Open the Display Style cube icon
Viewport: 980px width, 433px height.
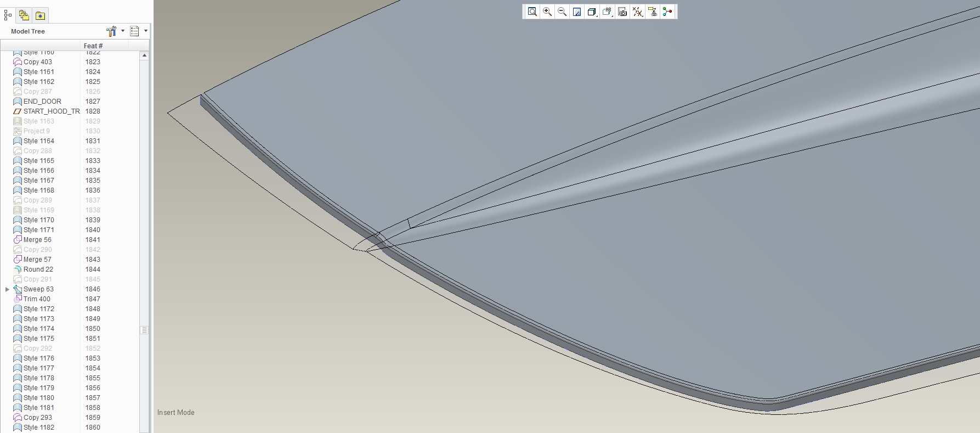pos(592,12)
